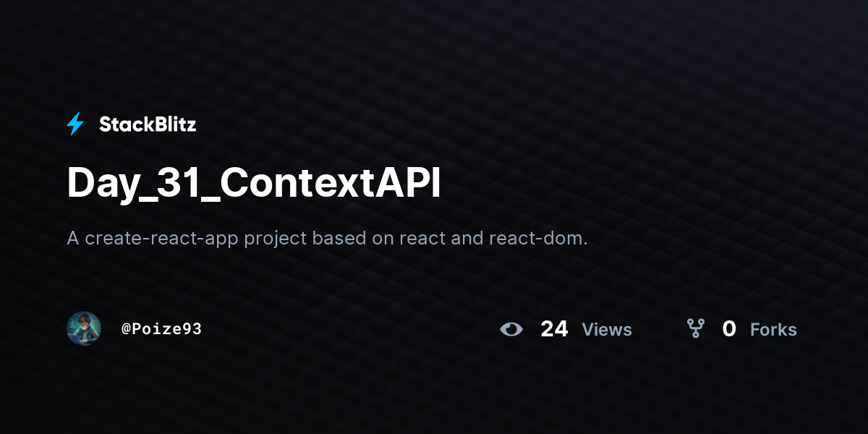868x434 pixels.
Task: Click the ContextAPI portion of the title
Action: 330,183
